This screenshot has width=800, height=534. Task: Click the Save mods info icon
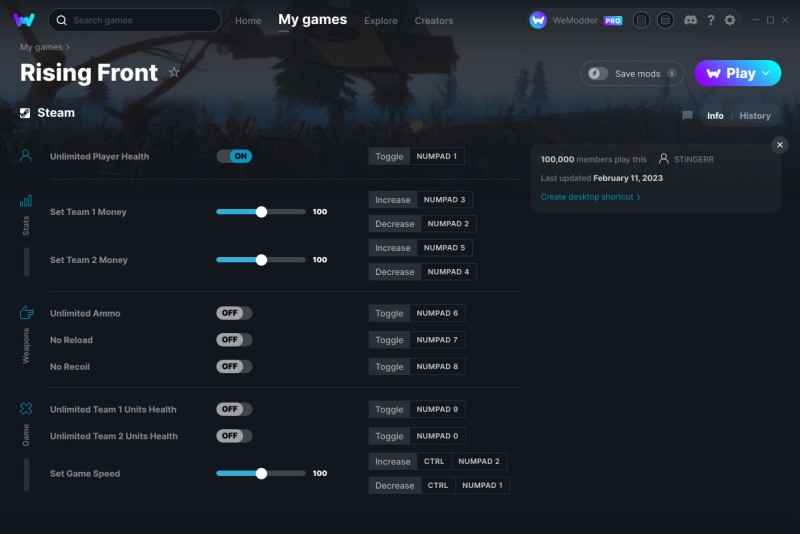pos(672,73)
